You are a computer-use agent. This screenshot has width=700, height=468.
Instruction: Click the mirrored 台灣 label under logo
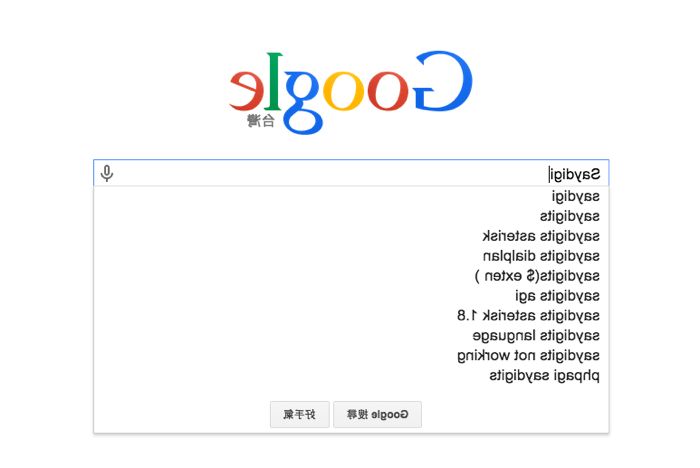click(x=260, y=121)
